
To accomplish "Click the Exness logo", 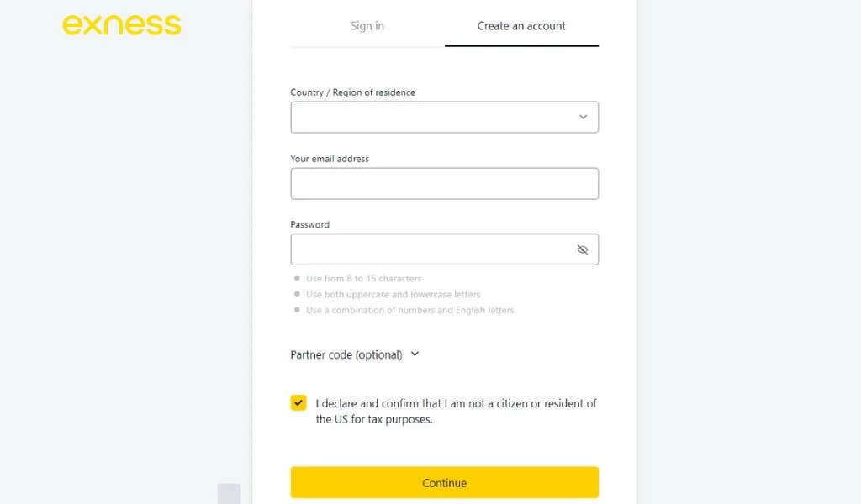I will (x=120, y=25).
